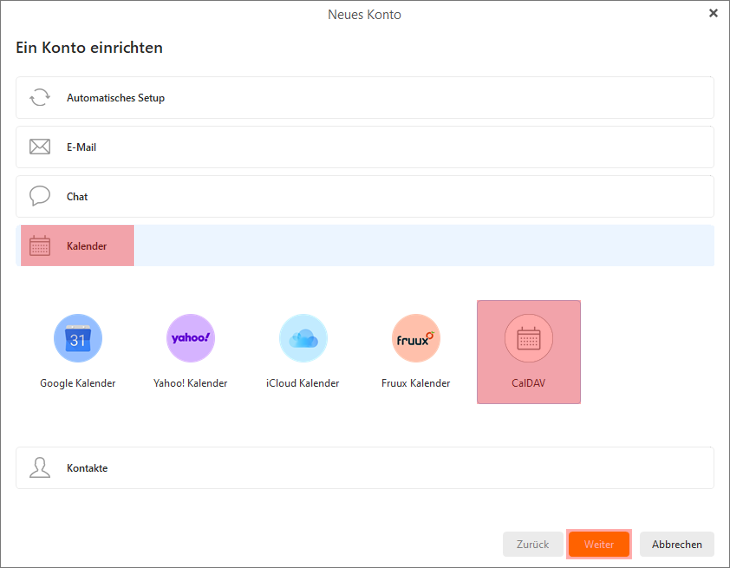Choose the iCloud Kalender cloud icon

pos(303,339)
